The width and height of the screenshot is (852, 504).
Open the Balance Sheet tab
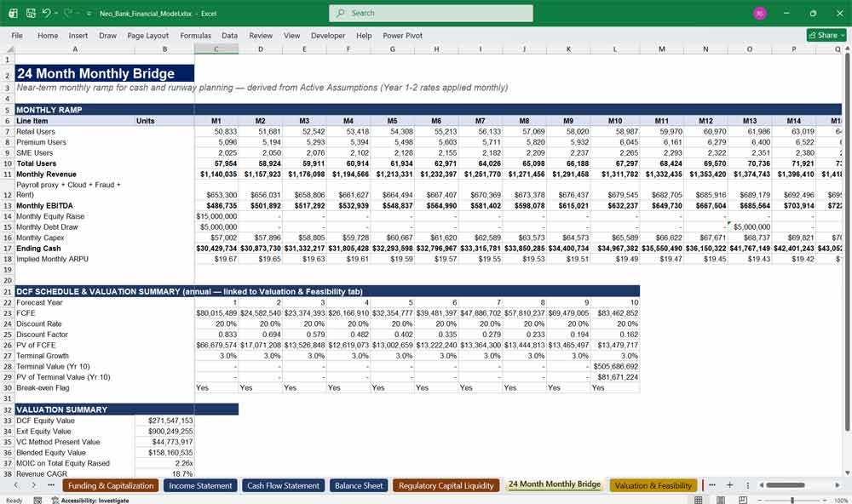pyautogui.click(x=359, y=485)
